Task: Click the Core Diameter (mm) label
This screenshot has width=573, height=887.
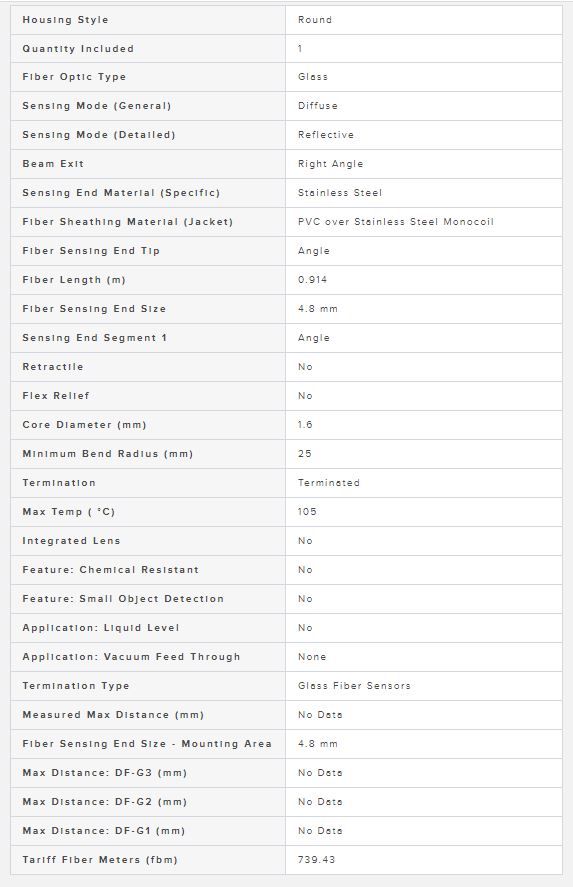Action: 84,425
